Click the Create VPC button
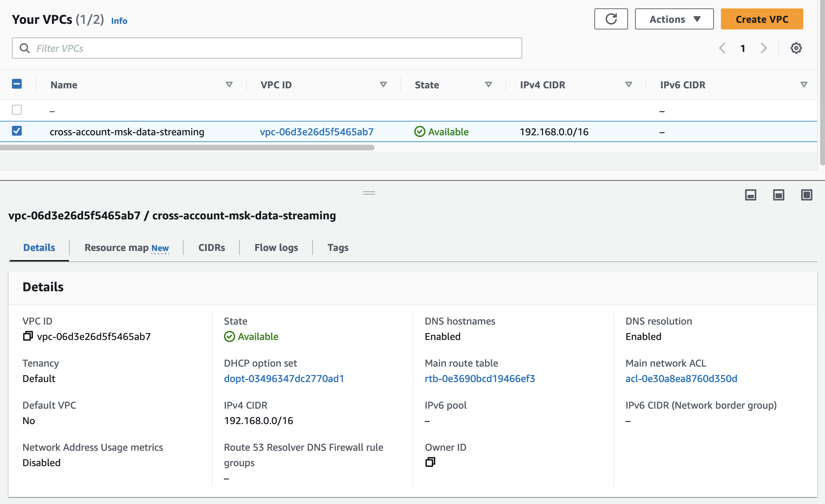This screenshot has height=504, width=825. tap(762, 19)
